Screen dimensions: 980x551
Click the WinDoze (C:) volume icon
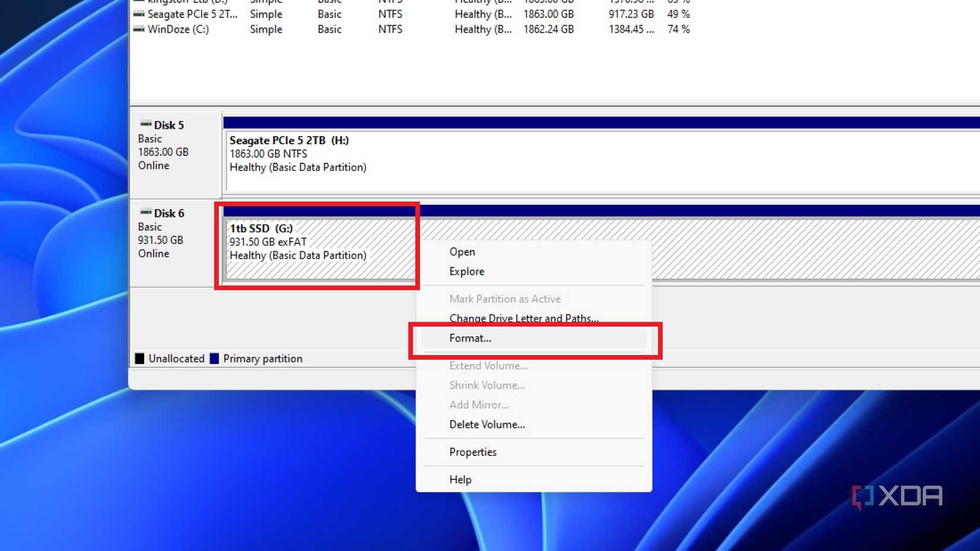pos(139,29)
